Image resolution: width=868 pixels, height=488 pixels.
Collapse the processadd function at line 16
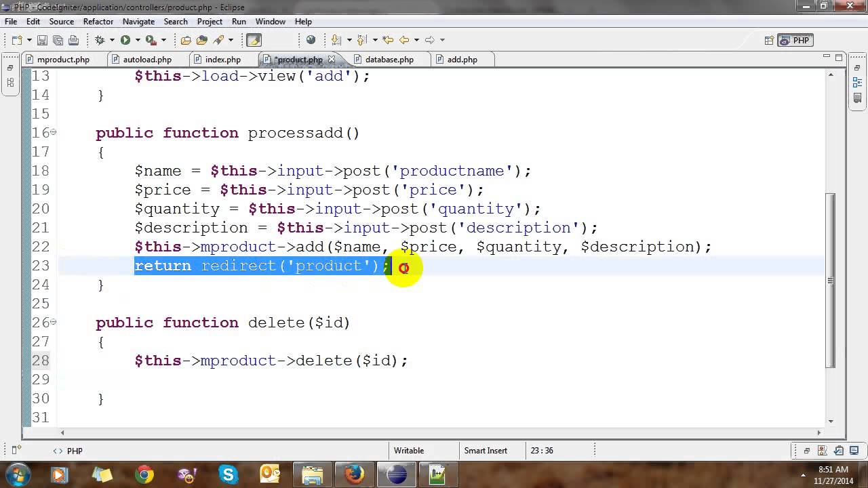53,132
